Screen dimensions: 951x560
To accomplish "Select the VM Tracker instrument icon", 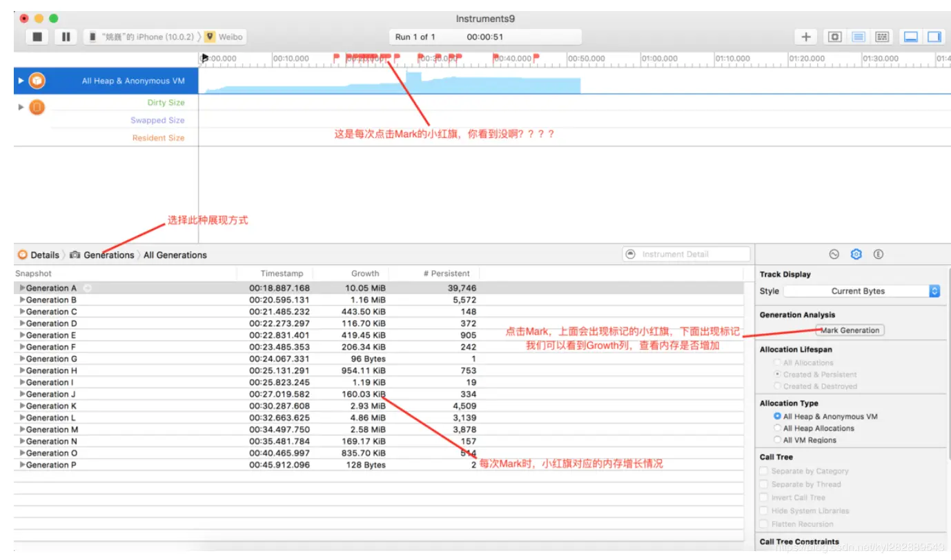I will 37,107.
